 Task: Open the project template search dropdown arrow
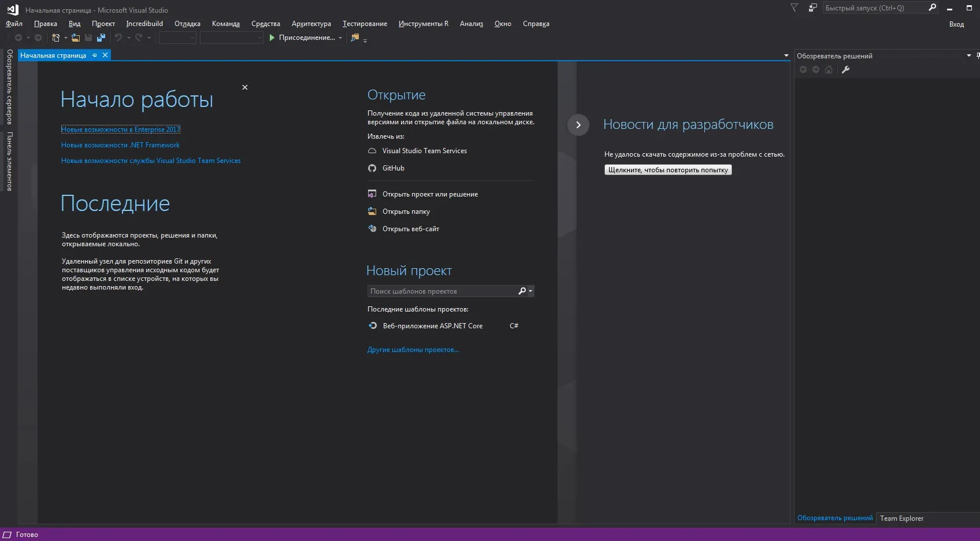(x=530, y=291)
